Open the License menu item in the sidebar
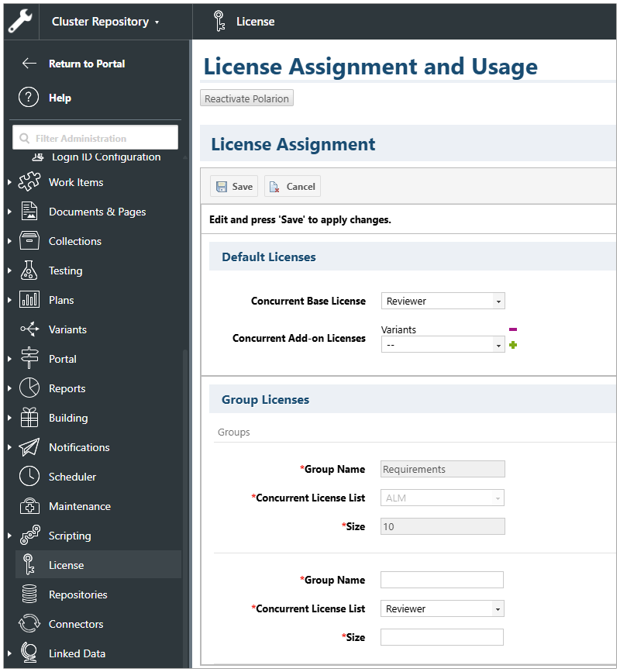 pyautogui.click(x=66, y=565)
